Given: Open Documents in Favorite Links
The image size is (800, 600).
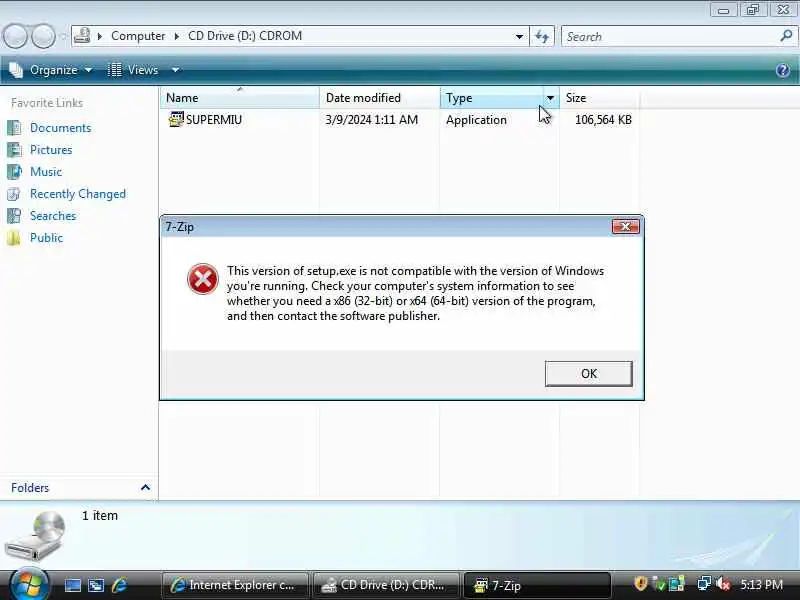Looking at the screenshot, I should coord(60,128).
